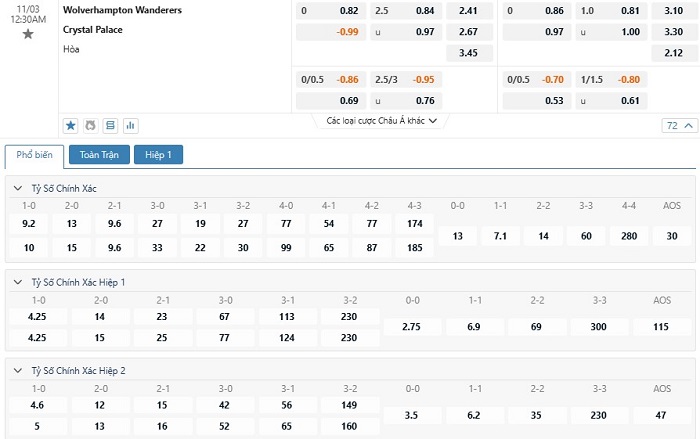Viewport: 700px width, 439px height.
Task: Collapse the Tỷ Số Chính Xác section
Action: click(18, 188)
